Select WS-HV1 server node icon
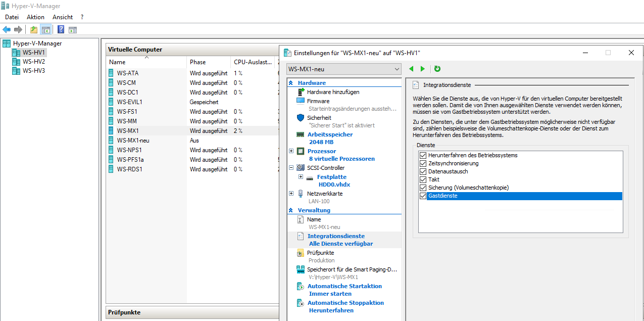 (x=16, y=53)
